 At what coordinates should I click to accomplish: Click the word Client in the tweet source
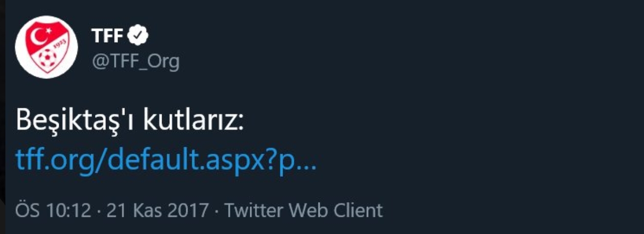click(358, 211)
